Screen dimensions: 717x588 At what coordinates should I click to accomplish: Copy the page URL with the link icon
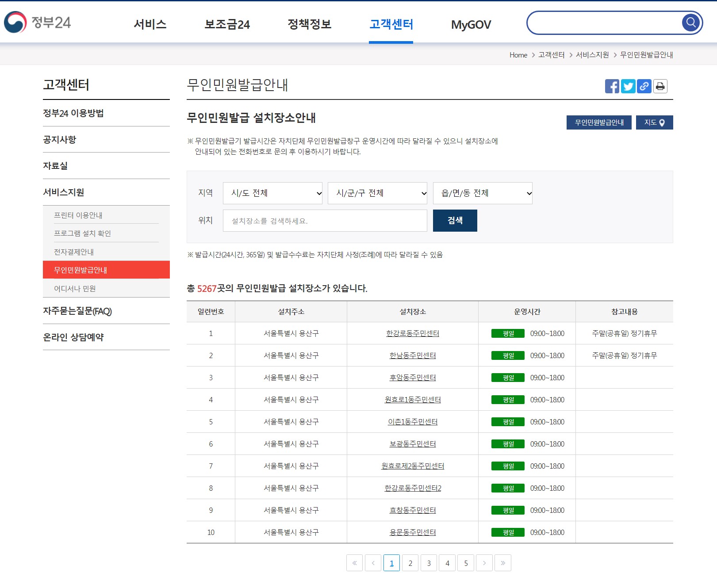[x=644, y=87]
